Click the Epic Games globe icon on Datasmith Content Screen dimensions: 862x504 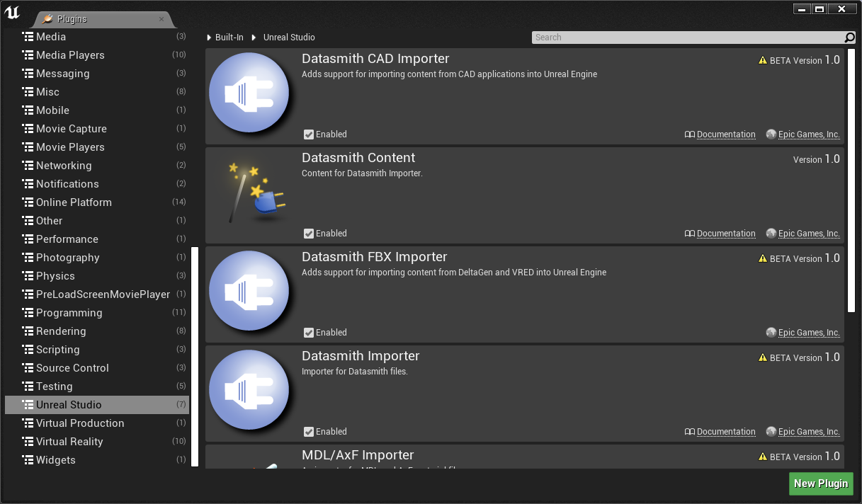pyautogui.click(x=771, y=234)
